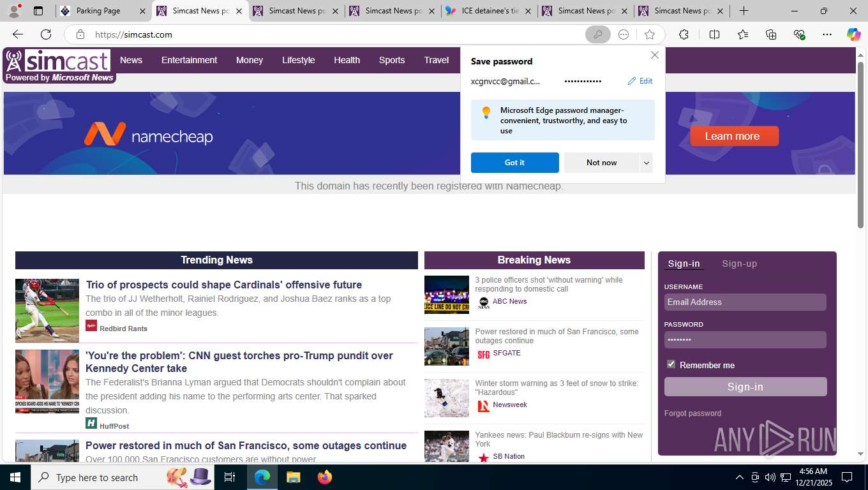This screenshot has height=490, width=868.
Task: Click Redbird Rants source icon
Action: coord(91,325)
